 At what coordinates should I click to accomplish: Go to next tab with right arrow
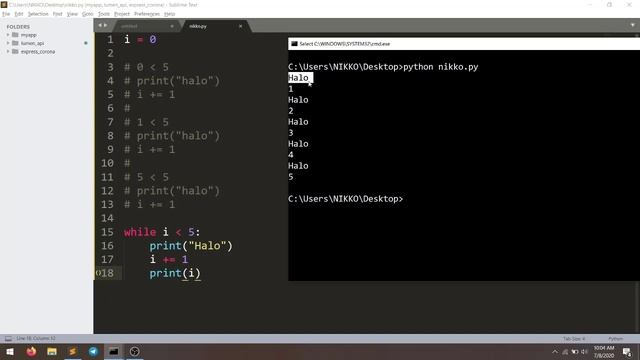coord(105,26)
